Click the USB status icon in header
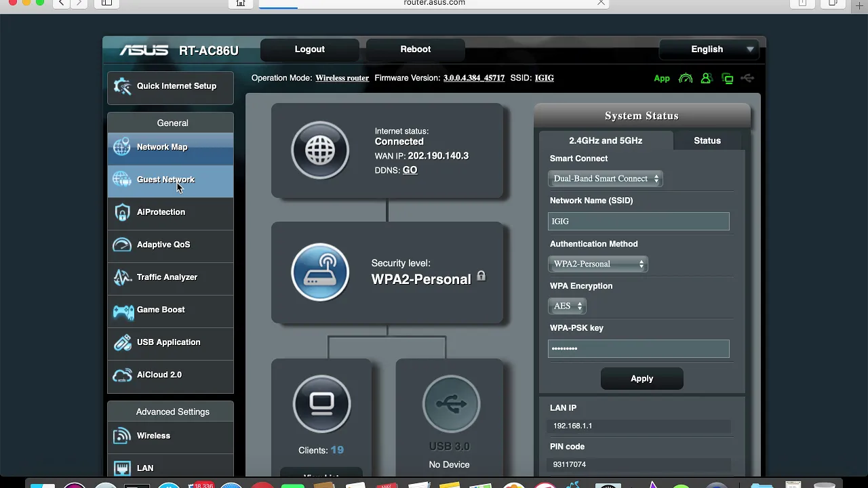Image resolution: width=868 pixels, height=488 pixels. tap(747, 79)
